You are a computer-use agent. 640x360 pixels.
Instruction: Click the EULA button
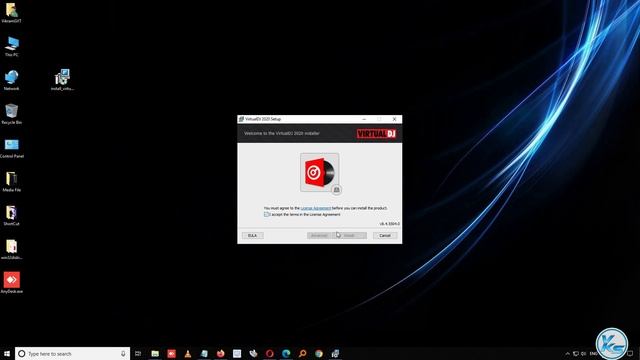[x=252, y=236]
